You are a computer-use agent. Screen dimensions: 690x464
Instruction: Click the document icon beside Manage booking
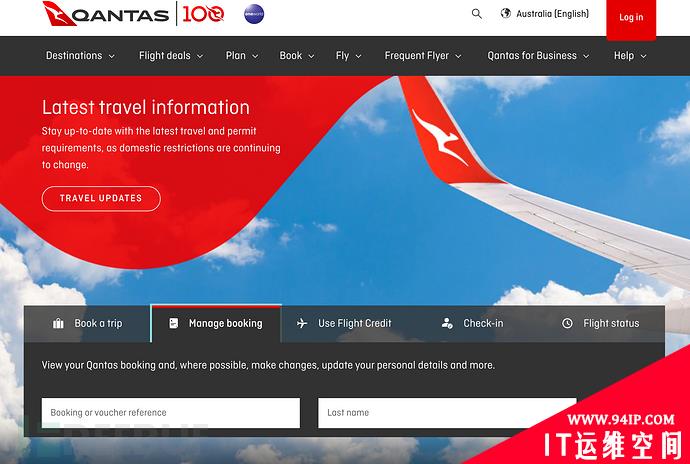[174, 323]
